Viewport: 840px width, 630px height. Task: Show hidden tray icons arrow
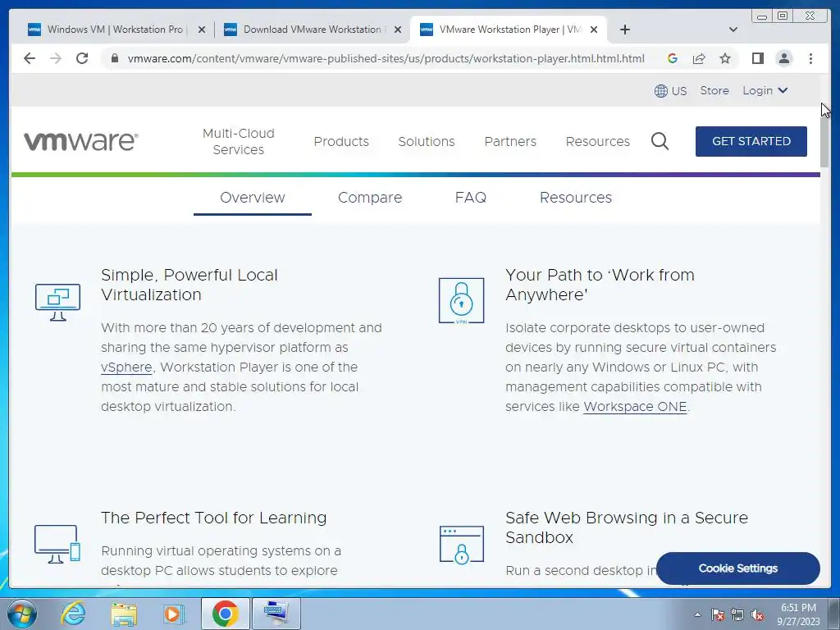[697, 615]
